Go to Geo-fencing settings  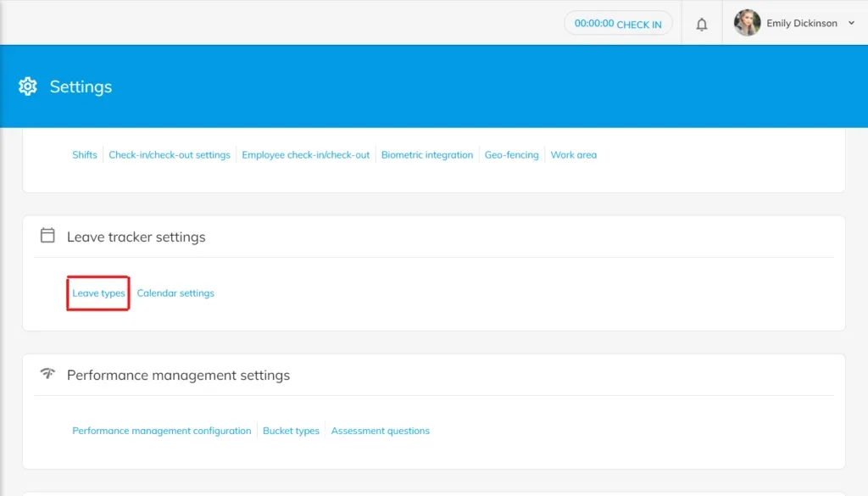511,155
